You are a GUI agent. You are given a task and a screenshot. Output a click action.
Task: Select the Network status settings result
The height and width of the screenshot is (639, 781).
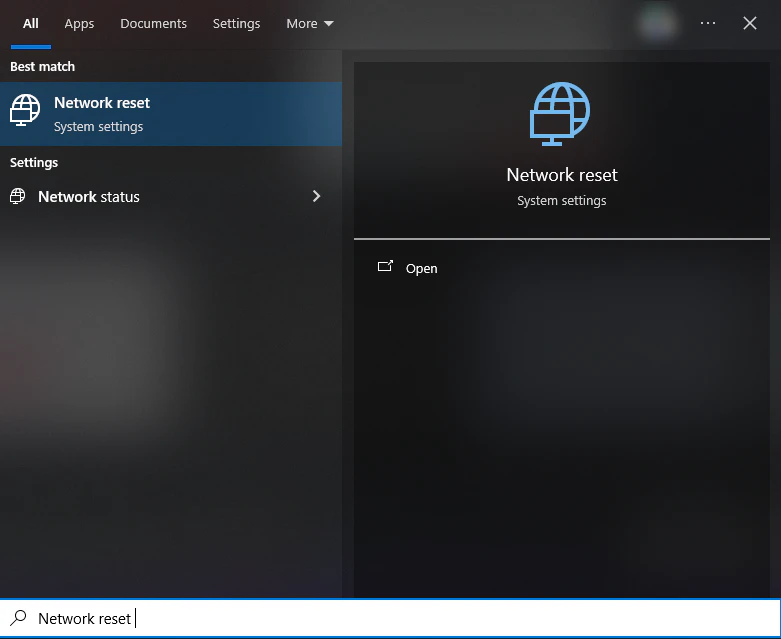tap(171, 197)
